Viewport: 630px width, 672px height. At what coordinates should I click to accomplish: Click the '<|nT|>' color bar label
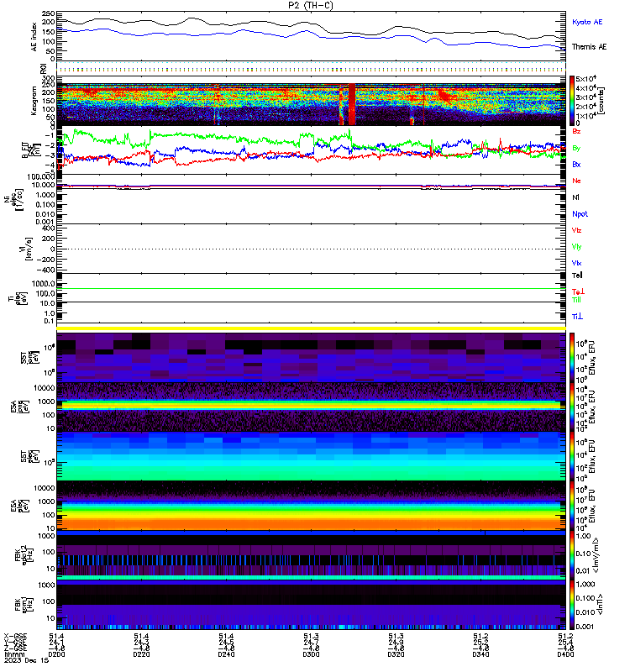coord(599,604)
